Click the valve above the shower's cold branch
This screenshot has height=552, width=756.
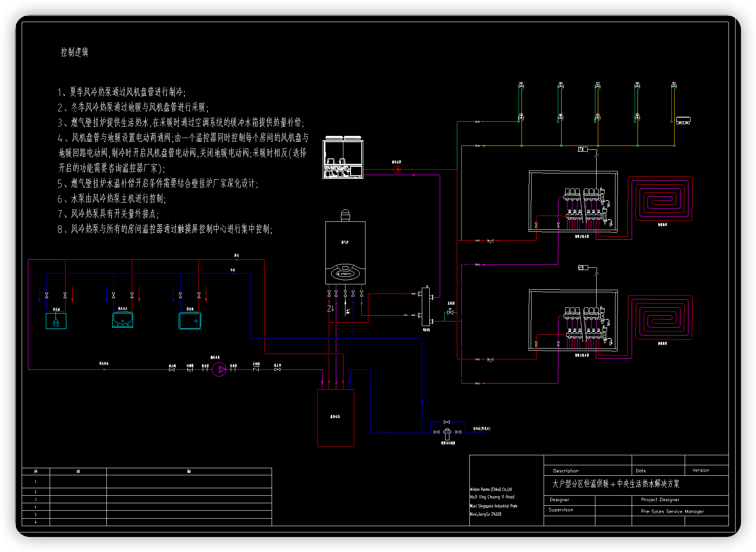pyautogui.click(x=47, y=295)
